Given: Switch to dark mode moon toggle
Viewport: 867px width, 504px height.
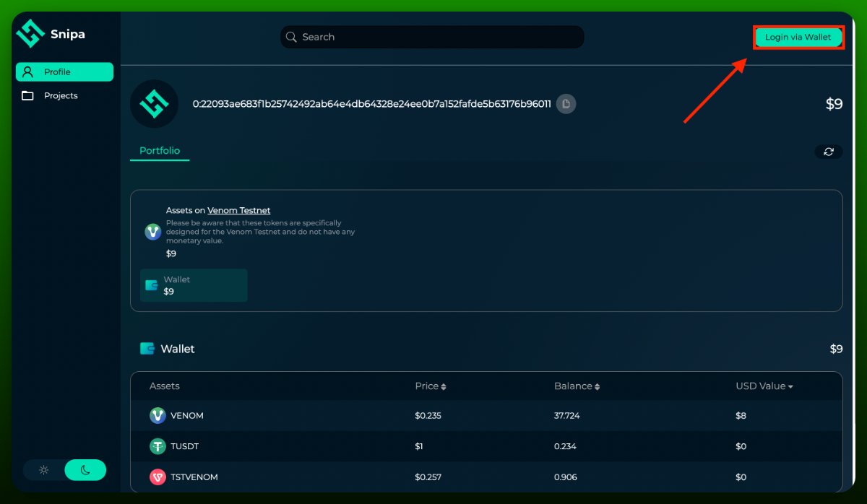Looking at the screenshot, I should pos(85,470).
